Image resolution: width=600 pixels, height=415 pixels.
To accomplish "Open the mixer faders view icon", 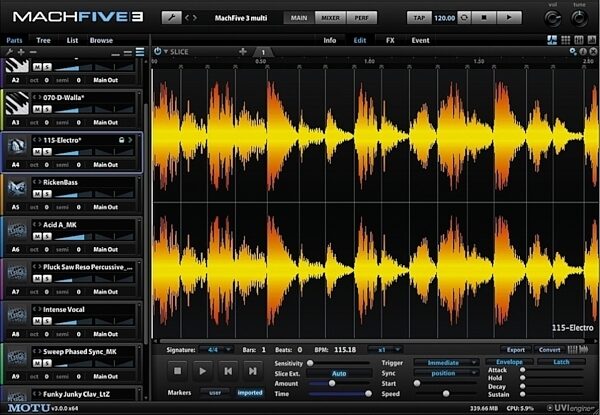I will tap(579, 40).
